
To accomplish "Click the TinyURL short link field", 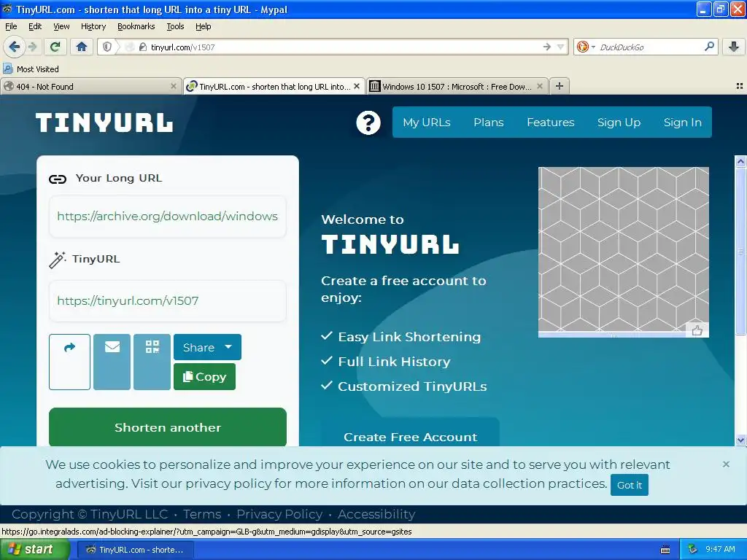I will pyautogui.click(x=168, y=301).
